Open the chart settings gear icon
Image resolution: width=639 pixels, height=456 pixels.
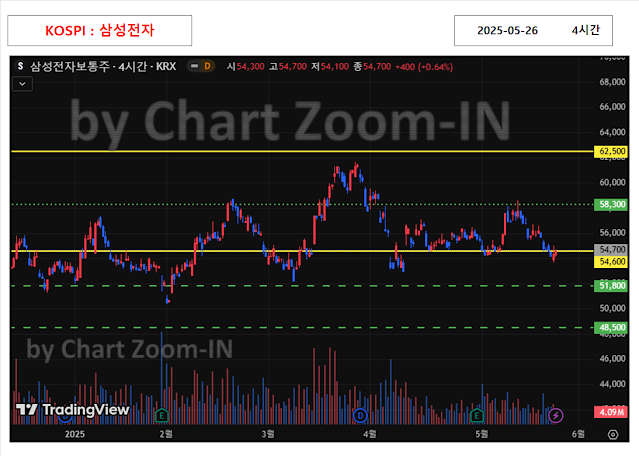pyautogui.click(x=613, y=434)
